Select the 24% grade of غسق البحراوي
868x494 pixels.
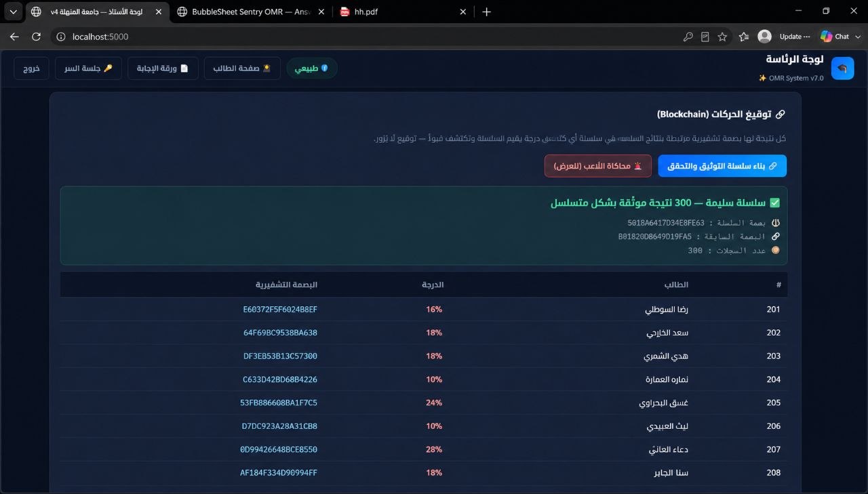(x=434, y=403)
